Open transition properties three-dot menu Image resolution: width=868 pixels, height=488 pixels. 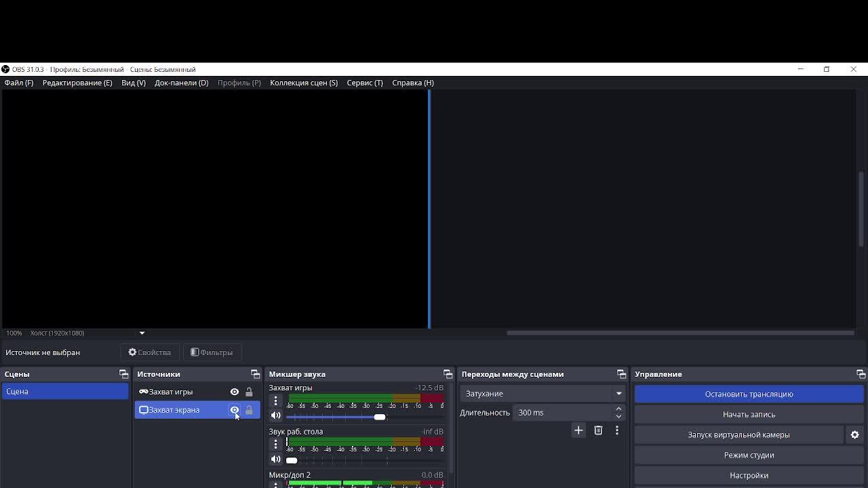[x=616, y=430]
